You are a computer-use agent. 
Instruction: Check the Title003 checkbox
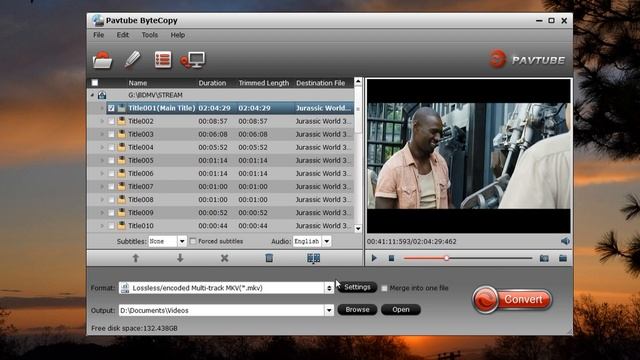[x=111, y=134]
